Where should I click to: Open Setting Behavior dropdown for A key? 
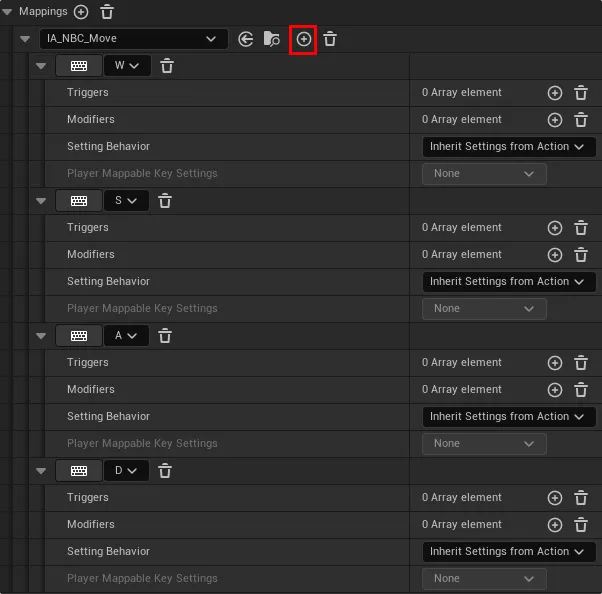click(509, 417)
